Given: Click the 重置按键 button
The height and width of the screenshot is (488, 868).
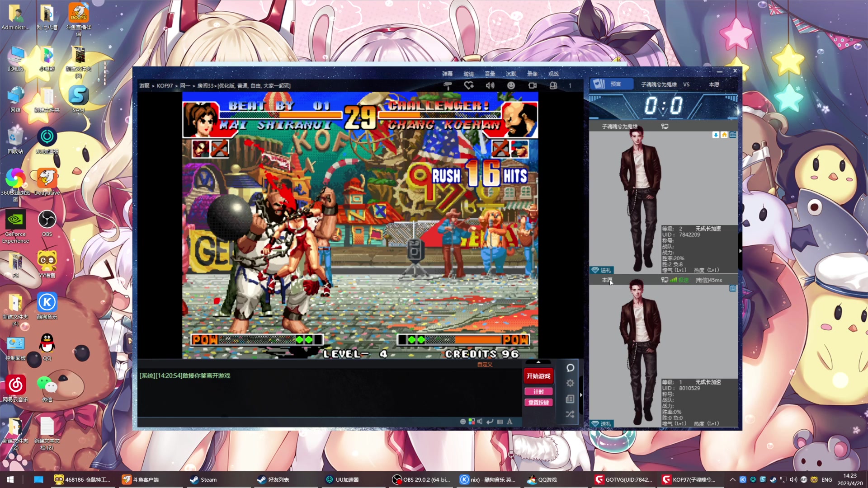Looking at the screenshot, I should (538, 403).
